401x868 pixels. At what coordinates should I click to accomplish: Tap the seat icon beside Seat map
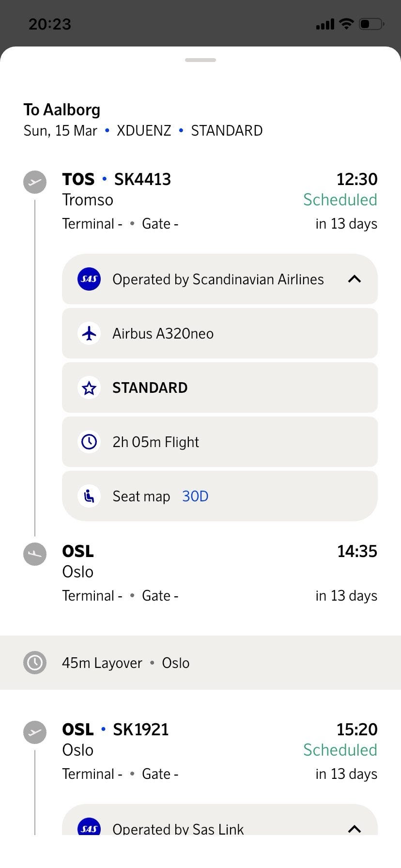pos(89,496)
